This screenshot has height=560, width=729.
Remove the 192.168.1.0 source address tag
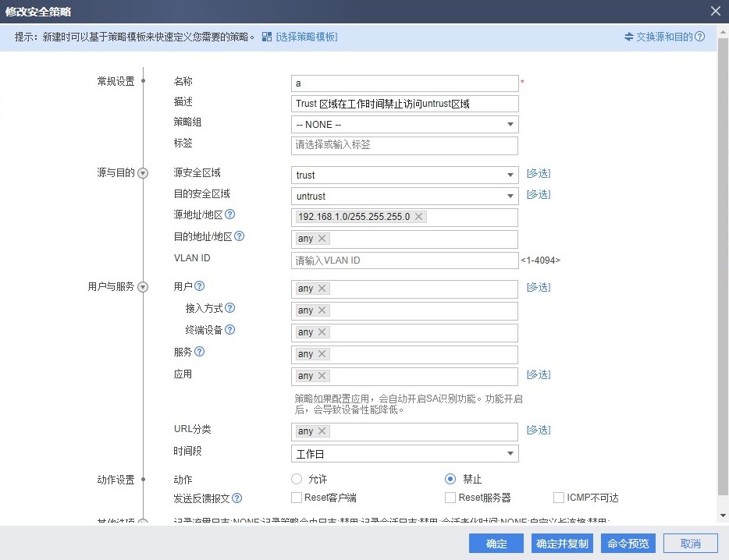(x=419, y=217)
